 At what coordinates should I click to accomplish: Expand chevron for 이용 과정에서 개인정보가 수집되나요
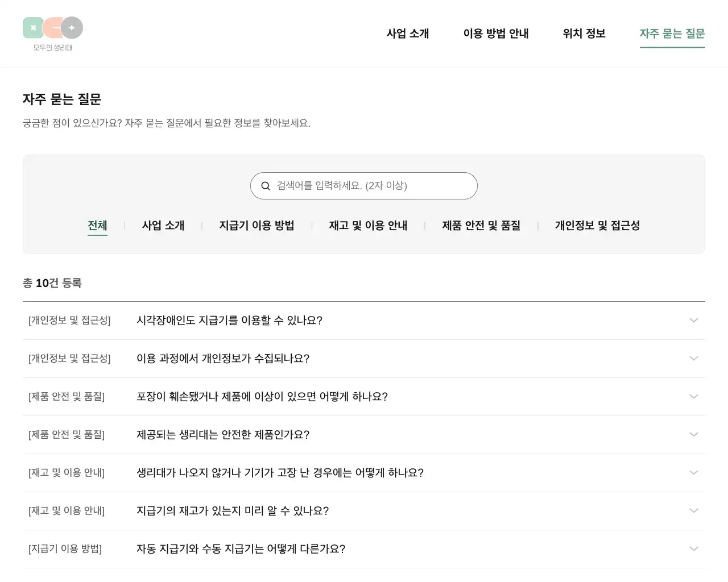pos(694,359)
